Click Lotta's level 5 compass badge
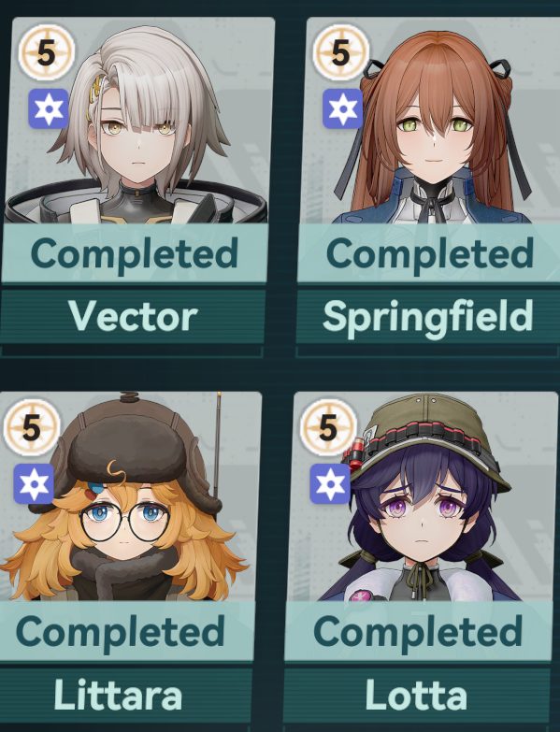560x732 pixels. pos(328,427)
